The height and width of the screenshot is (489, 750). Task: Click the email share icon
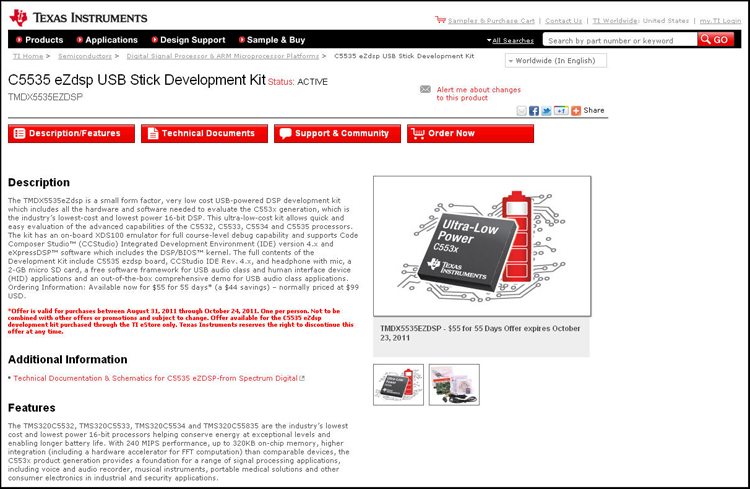(x=520, y=110)
